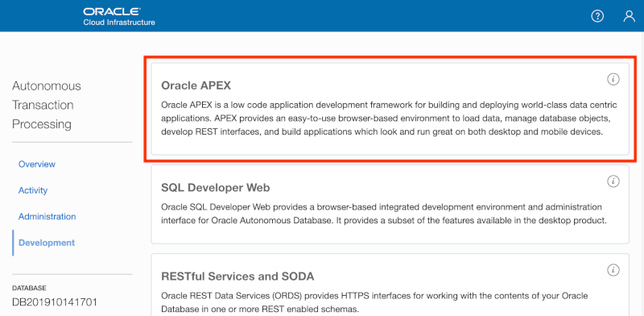The image size is (644, 316).
Task: Open the RESTful Services and SODA card
Action: tap(390, 285)
